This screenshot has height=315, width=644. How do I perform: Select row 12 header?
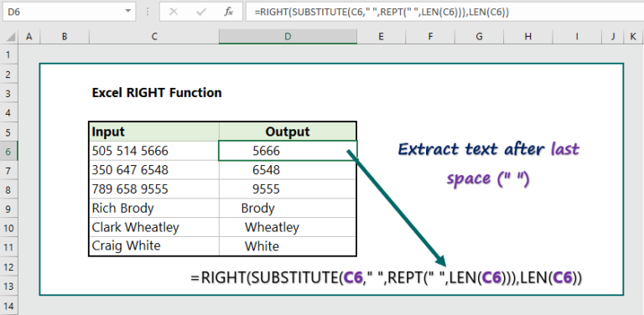click(x=9, y=267)
